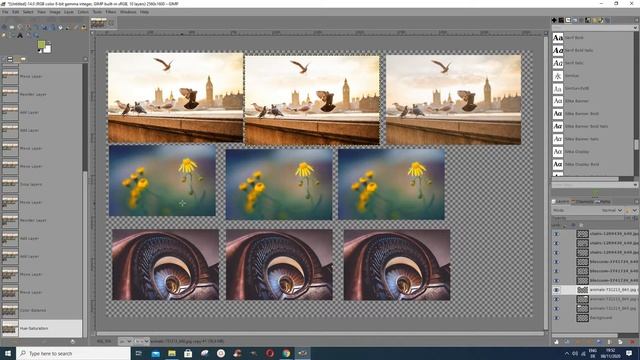Select the Fuzzy Select tool
The height and width of the screenshot is (360, 640).
pos(28,27)
